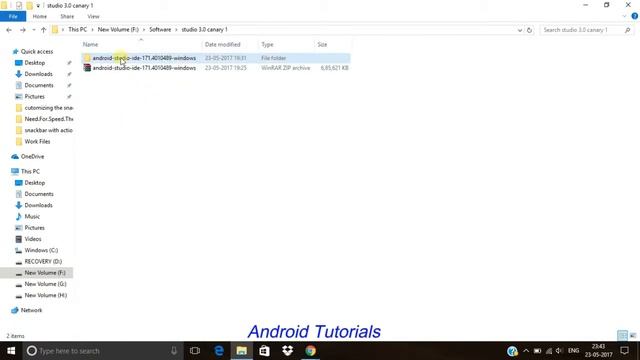Expand the ribbon with the chevron
Viewport: 640px width, 360px height.
624,16
